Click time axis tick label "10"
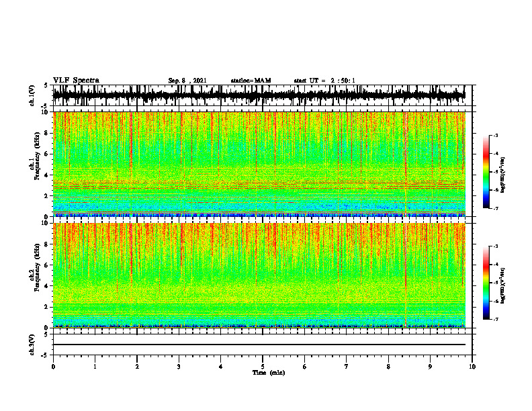 pyautogui.click(x=472, y=367)
